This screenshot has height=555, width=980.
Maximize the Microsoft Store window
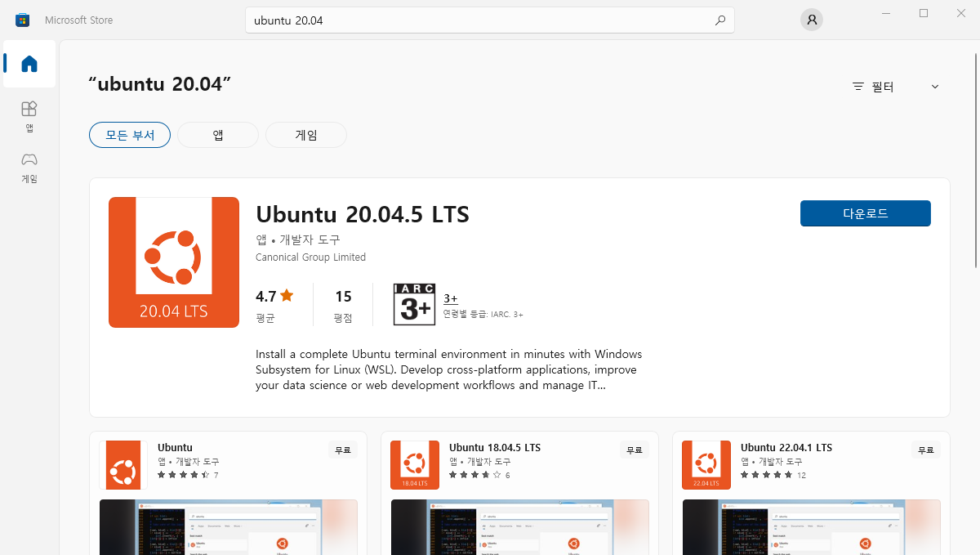(924, 13)
